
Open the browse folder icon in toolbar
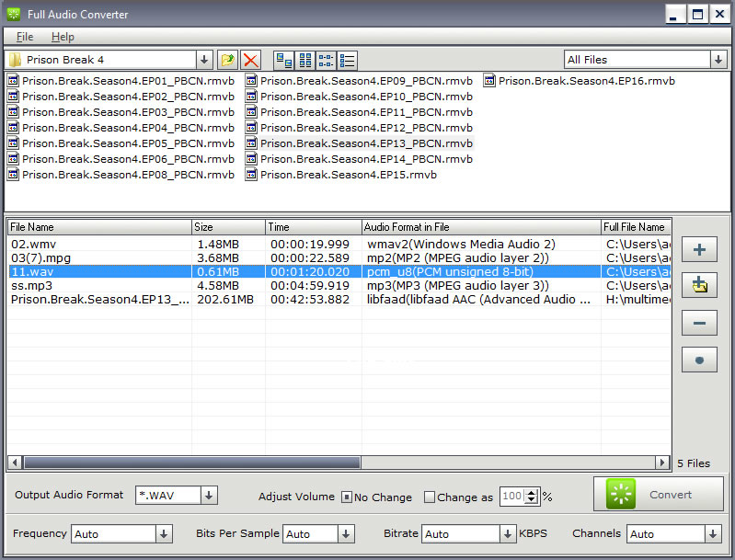(227, 60)
